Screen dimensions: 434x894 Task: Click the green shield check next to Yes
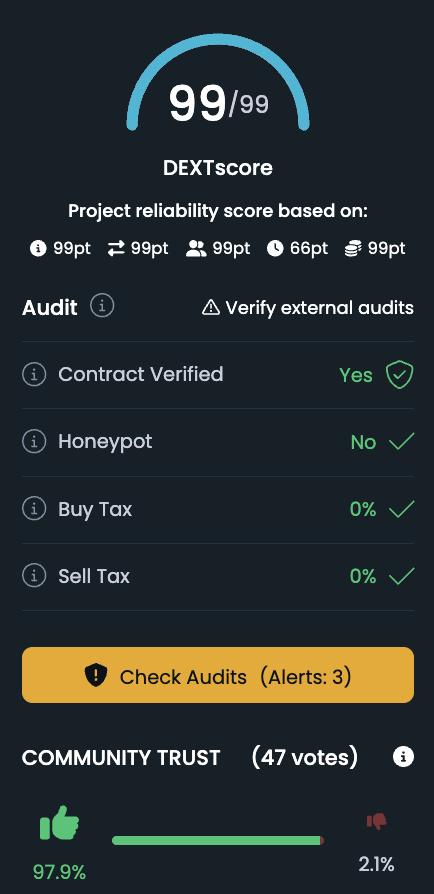[399, 375]
